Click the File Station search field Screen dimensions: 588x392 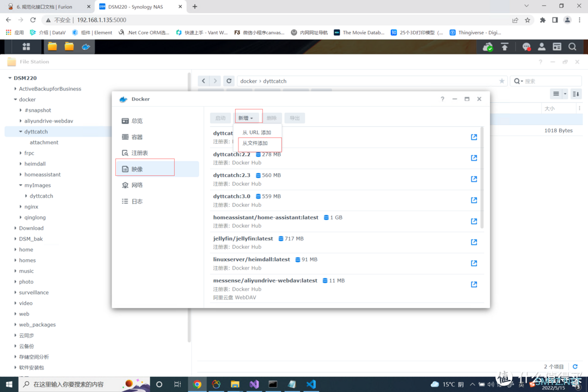click(546, 81)
